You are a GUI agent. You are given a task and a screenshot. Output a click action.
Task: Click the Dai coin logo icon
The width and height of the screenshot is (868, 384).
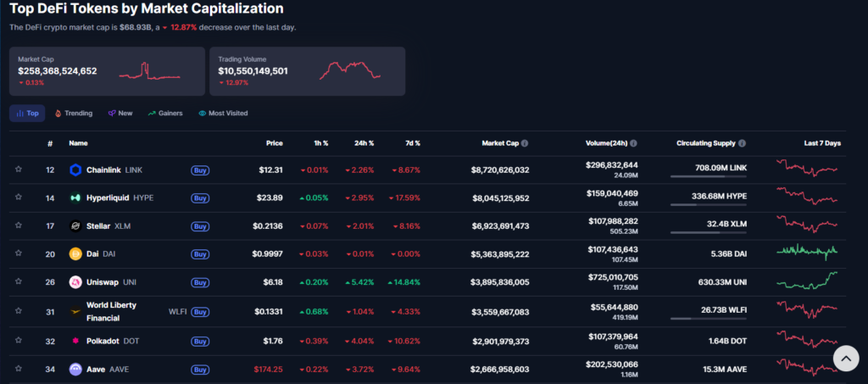(x=75, y=253)
